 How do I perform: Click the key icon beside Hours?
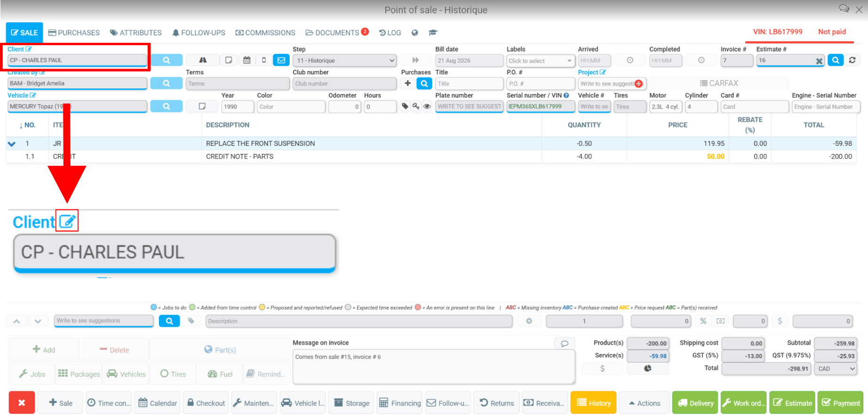click(x=416, y=106)
